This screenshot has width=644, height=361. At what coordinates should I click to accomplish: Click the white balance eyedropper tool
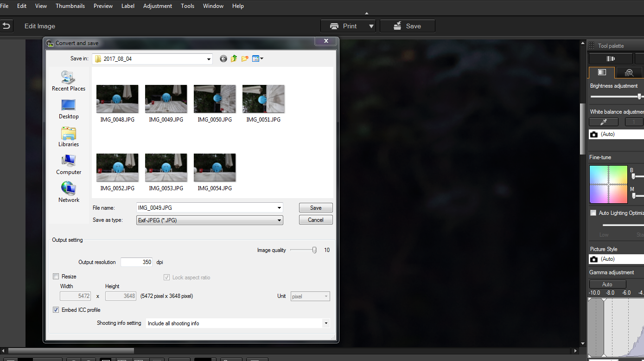click(x=603, y=122)
